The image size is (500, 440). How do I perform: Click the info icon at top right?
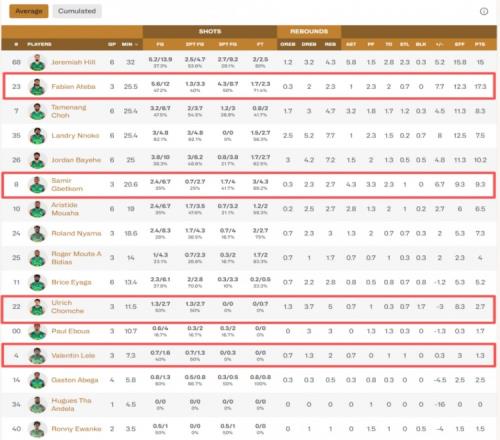click(x=484, y=11)
